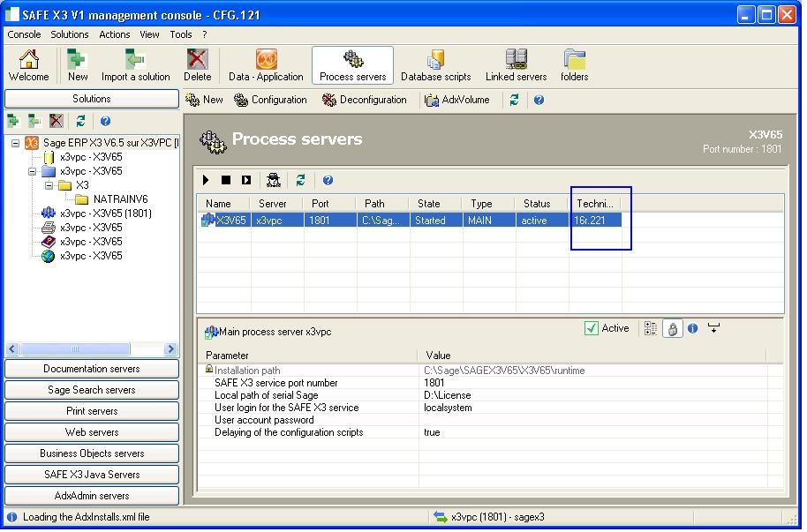Toggle the Active checkbox
The width and height of the screenshot is (807, 532).
592,329
